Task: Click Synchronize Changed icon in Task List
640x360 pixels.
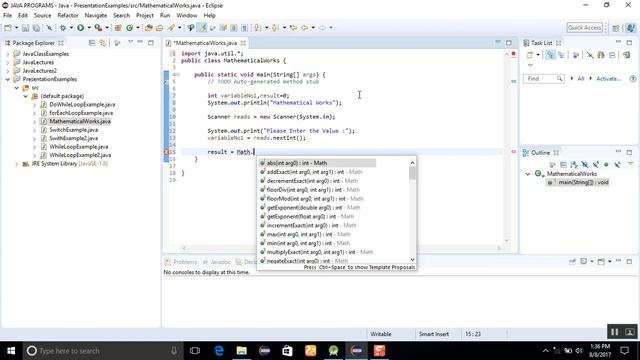Action: [626, 55]
